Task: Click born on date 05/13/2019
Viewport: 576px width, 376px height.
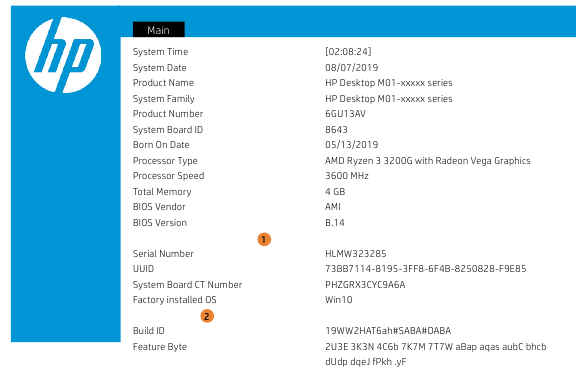Action: tap(352, 145)
